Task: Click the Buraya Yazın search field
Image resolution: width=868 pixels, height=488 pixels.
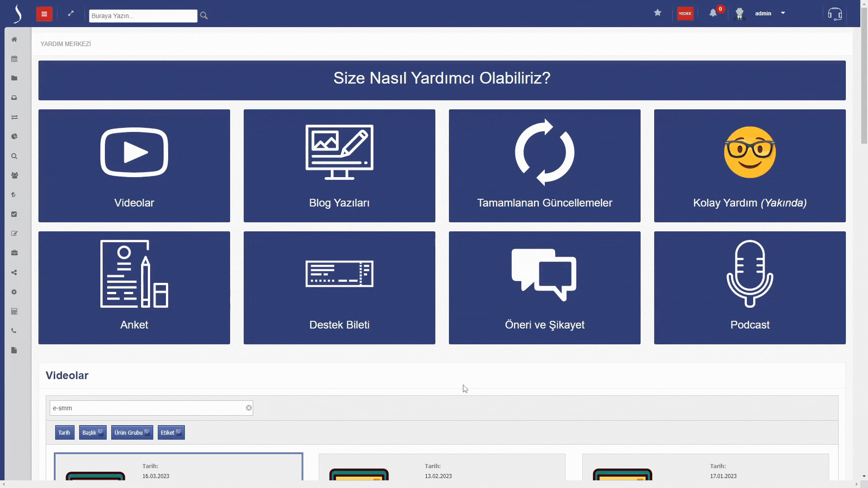Action: 143,16
